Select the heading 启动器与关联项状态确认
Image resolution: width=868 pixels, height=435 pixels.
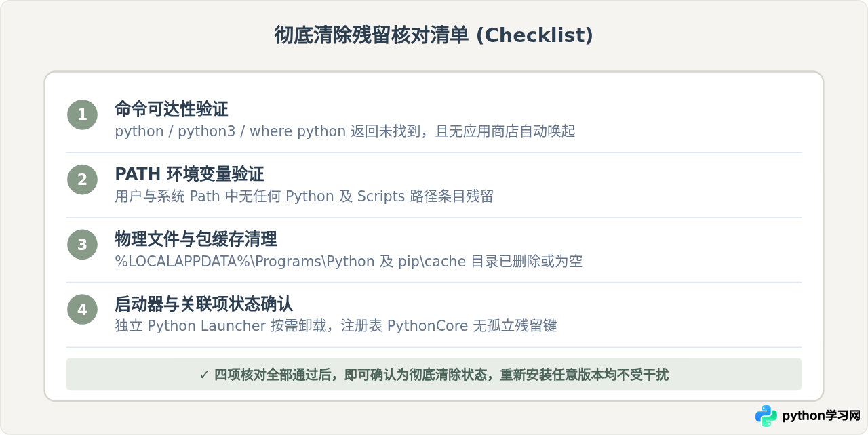(x=204, y=304)
